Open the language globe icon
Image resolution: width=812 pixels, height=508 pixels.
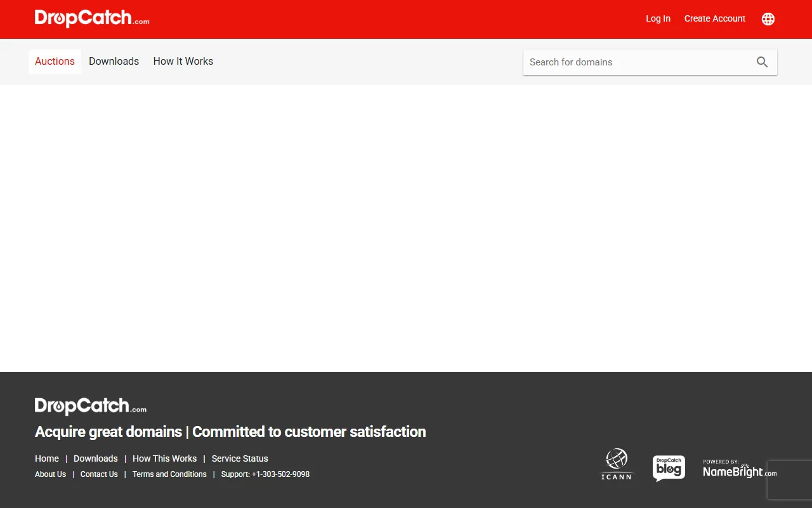click(768, 19)
